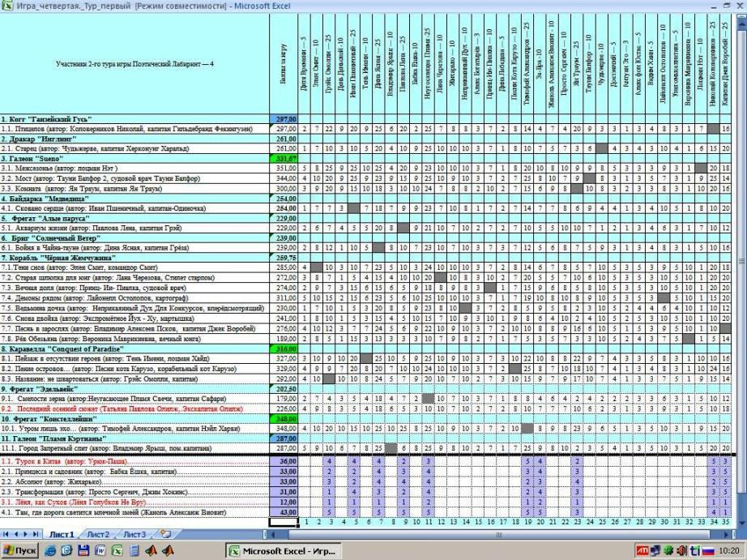Select red row '1.1. Турок в Китае'

coord(134,461)
